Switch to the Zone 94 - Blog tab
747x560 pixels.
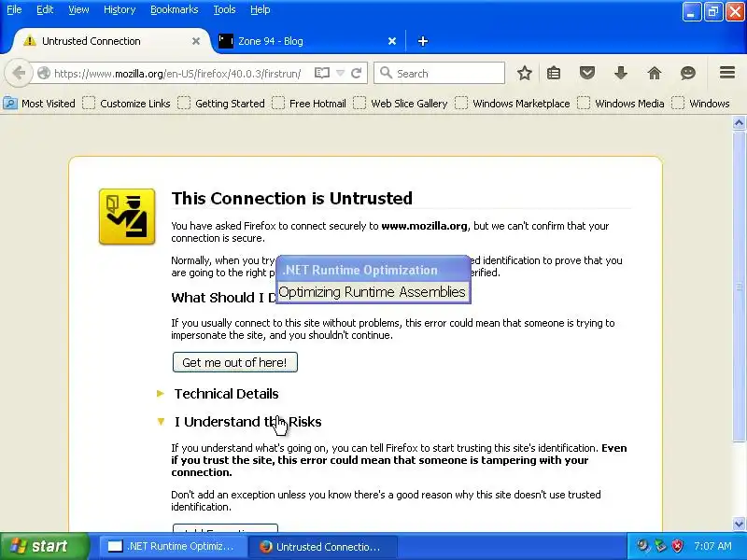pyautogui.click(x=307, y=41)
